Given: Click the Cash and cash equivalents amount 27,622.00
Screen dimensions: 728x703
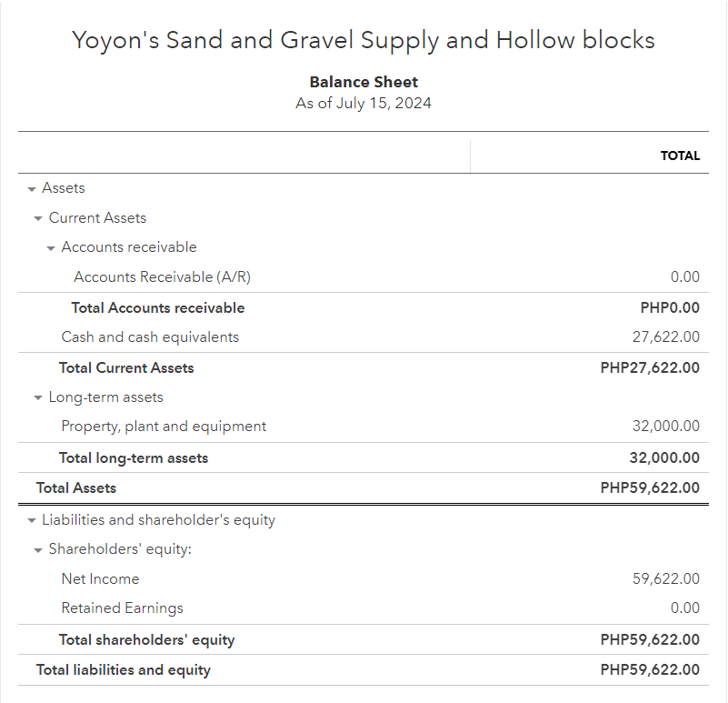Looking at the screenshot, I should tap(666, 337).
